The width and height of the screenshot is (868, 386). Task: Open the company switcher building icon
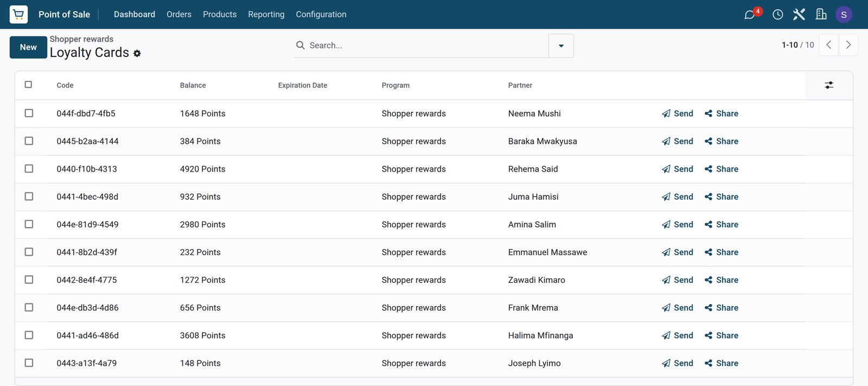821,15
